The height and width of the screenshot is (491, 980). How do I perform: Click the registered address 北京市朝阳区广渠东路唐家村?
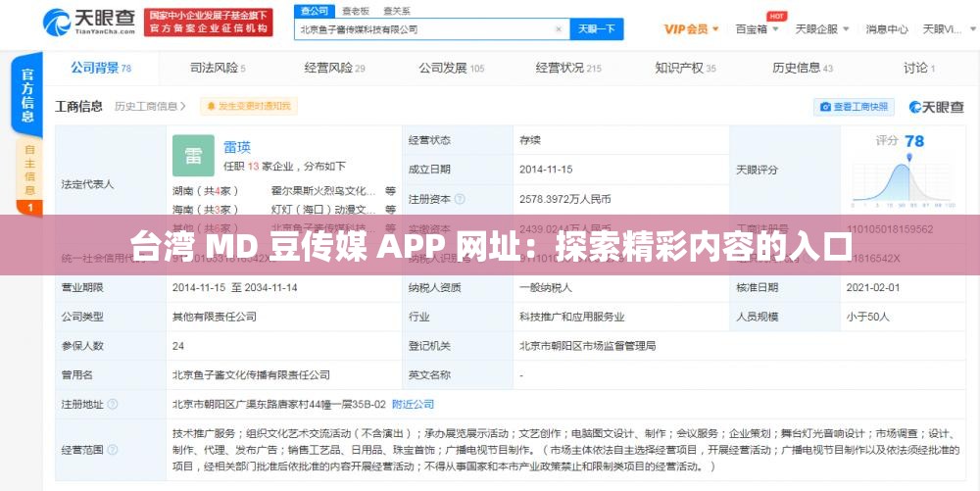(278, 404)
